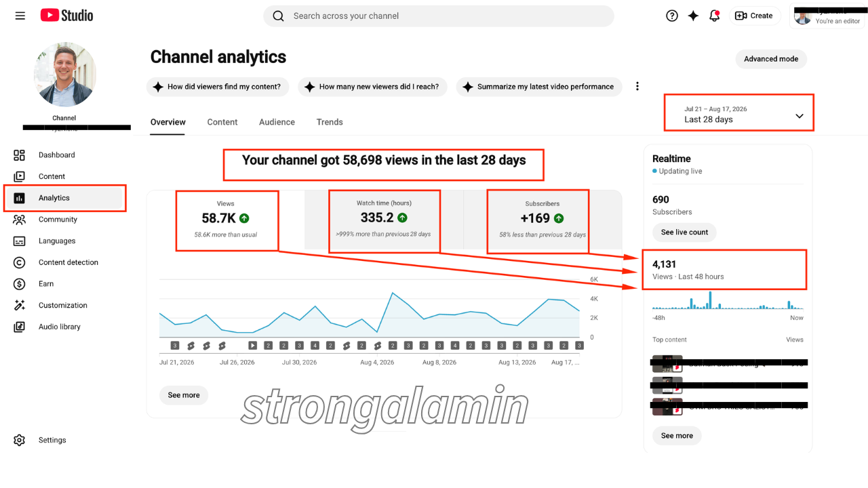Focus the Search across your channel field
The image size is (868, 488).
pos(439,16)
